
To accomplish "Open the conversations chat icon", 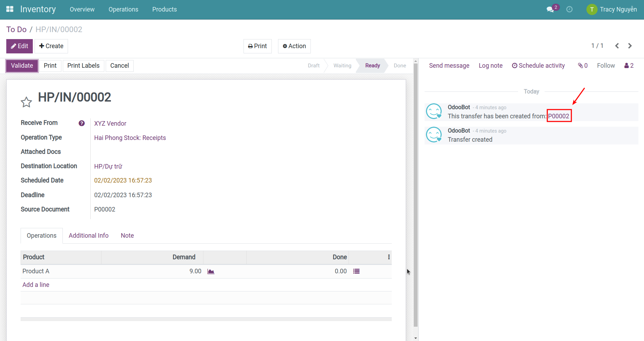I will [x=551, y=9].
